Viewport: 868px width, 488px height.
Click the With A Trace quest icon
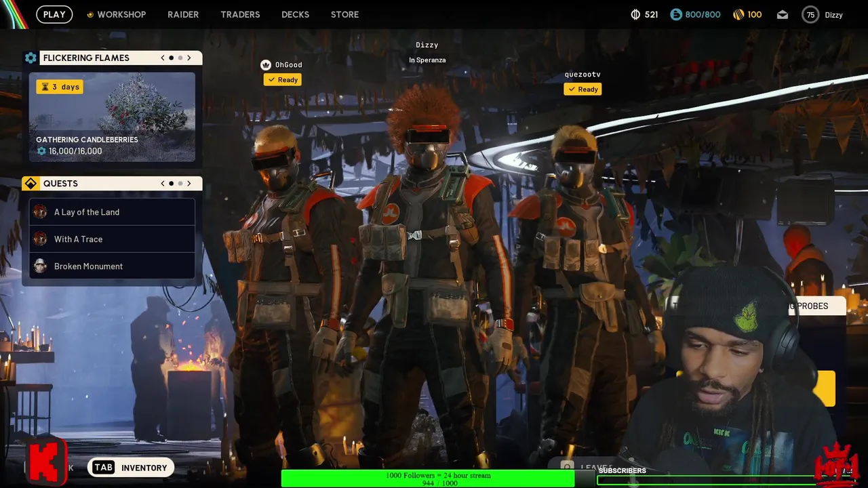40,239
